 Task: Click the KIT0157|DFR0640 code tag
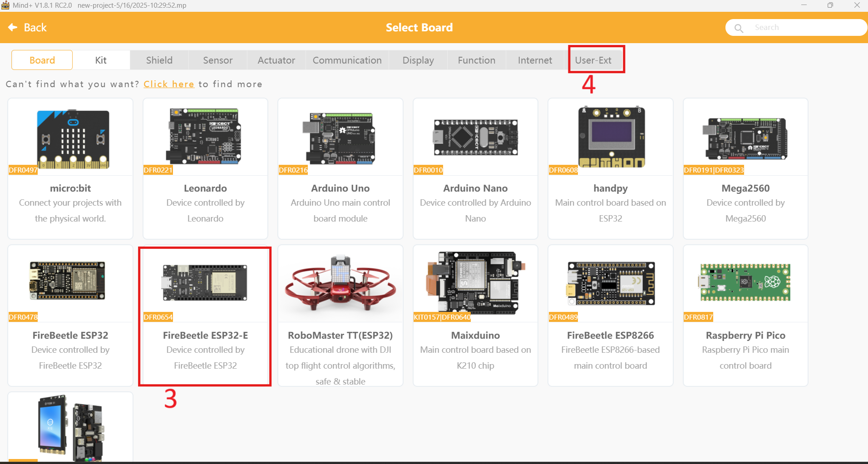pos(442,317)
